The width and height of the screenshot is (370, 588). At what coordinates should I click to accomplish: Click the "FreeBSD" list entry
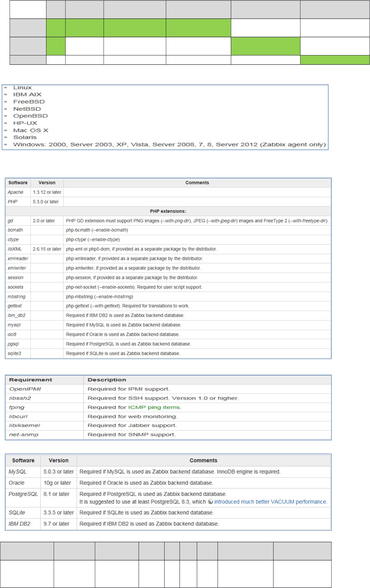pos(29,102)
